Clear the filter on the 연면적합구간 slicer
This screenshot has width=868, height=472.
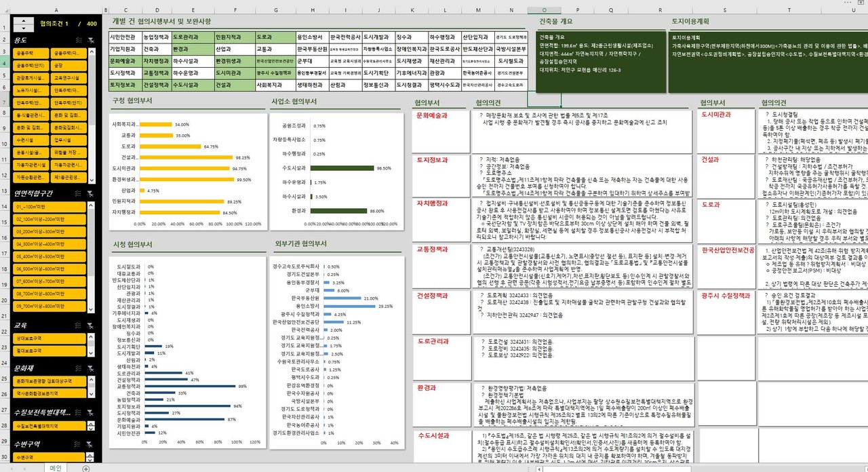91,193
